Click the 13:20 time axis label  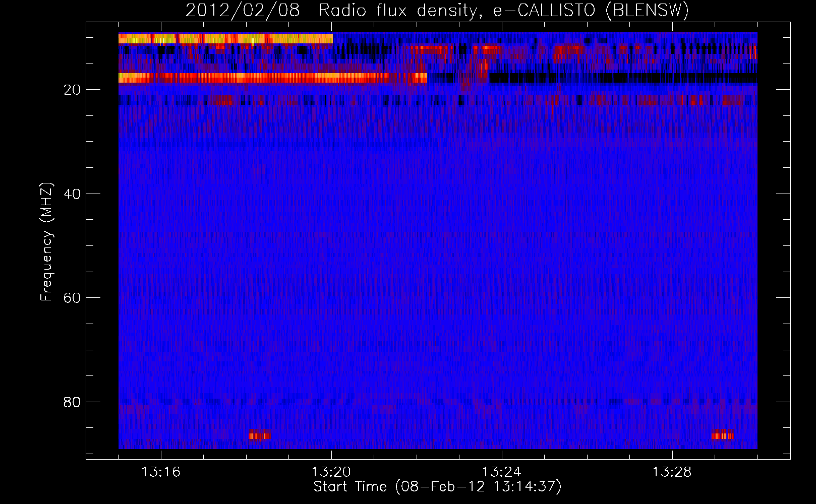pyautogui.click(x=331, y=472)
